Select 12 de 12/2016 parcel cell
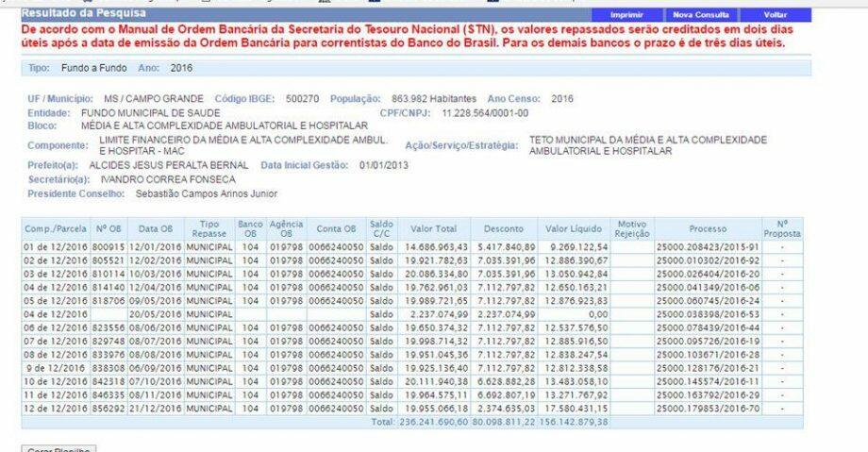The image size is (868, 452). coord(56,409)
